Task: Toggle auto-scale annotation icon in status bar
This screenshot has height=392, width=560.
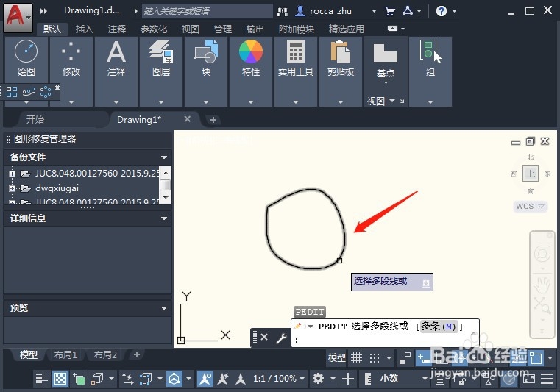Action: pyautogui.click(x=223, y=379)
